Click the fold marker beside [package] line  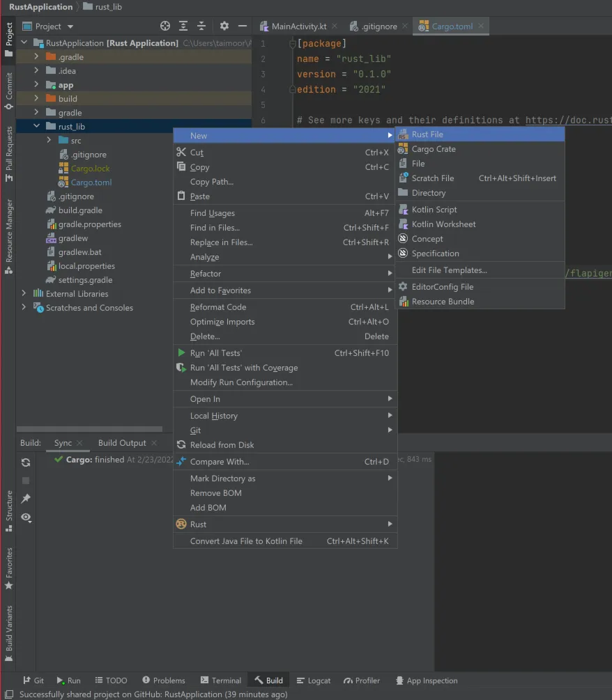tap(293, 44)
